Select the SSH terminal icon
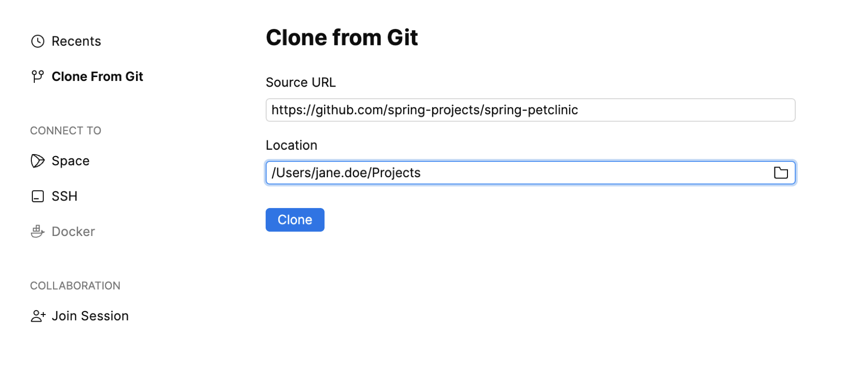Screen dimensions: 868x367 coord(37,196)
